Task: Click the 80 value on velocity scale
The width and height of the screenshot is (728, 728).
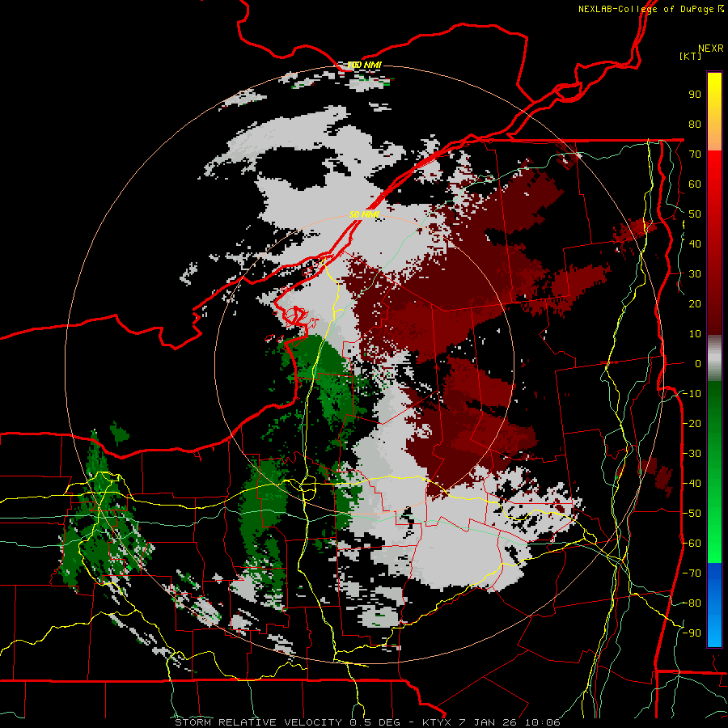Action: point(695,125)
